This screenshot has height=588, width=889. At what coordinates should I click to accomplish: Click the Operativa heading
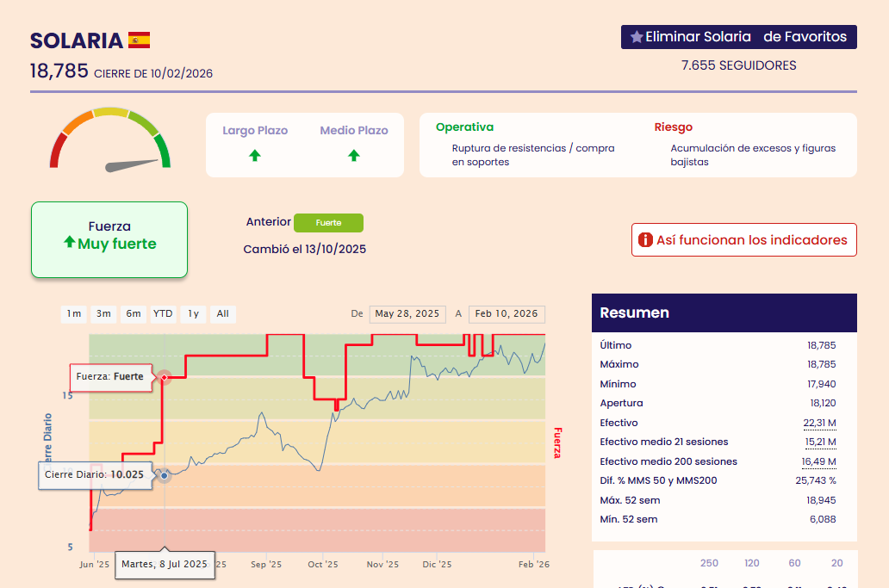(464, 127)
